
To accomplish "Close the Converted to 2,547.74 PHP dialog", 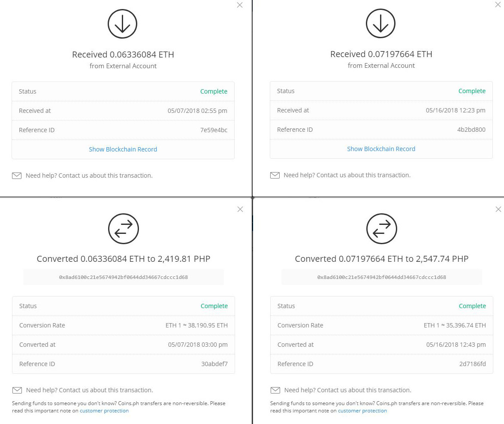I will tap(498, 209).
